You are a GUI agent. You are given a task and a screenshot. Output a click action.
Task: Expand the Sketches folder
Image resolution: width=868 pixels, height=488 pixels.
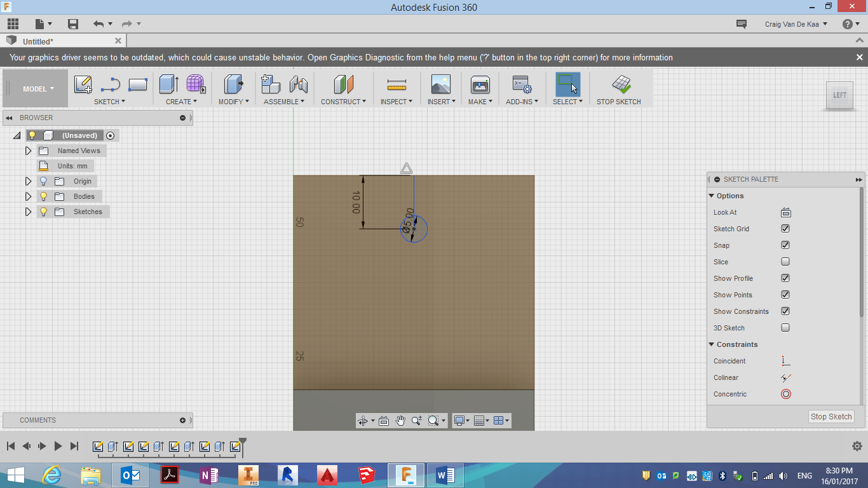point(28,212)
